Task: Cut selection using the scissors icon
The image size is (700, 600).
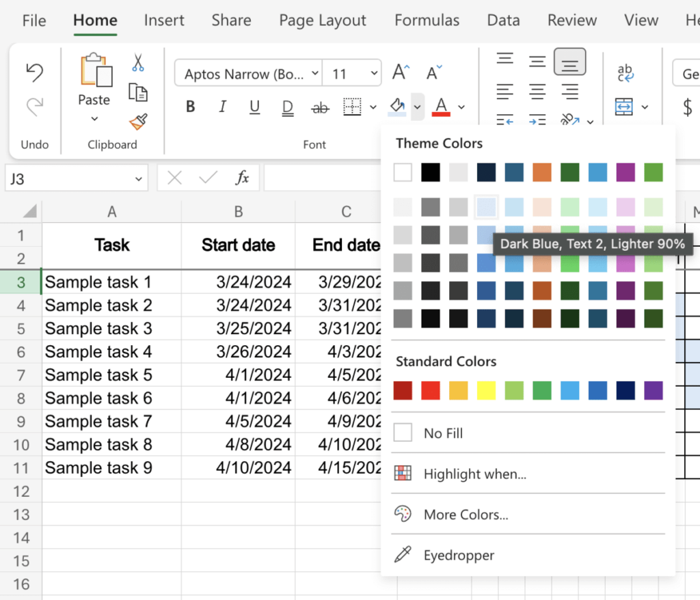Action: 137,63
